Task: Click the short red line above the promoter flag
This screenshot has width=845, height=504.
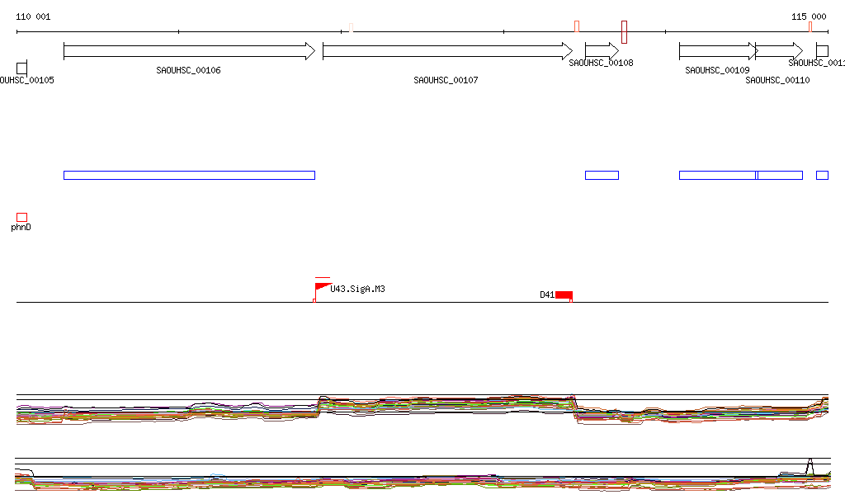Action: point(323,278)
